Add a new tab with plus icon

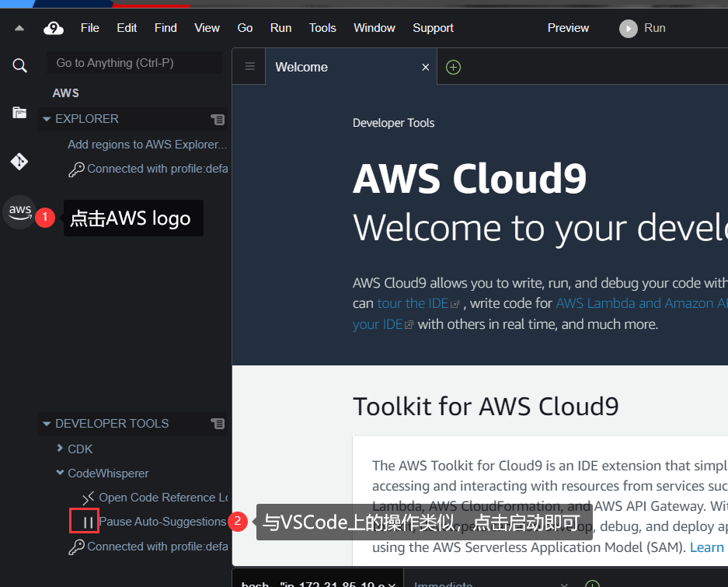click(x=453, y=68)
